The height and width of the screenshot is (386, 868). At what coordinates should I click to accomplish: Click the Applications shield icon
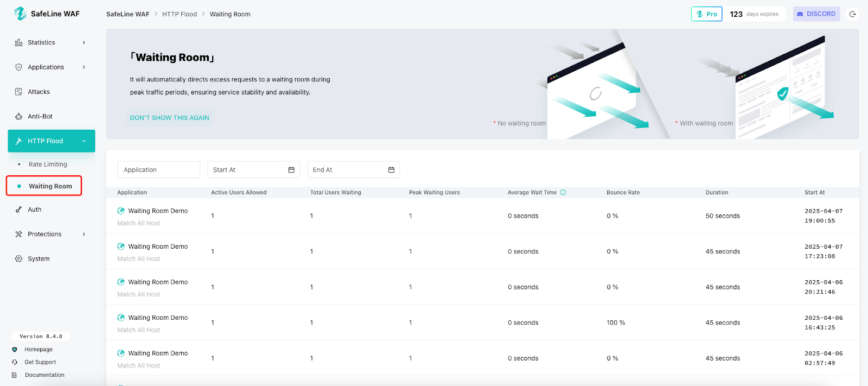click(x=18, y=67)
